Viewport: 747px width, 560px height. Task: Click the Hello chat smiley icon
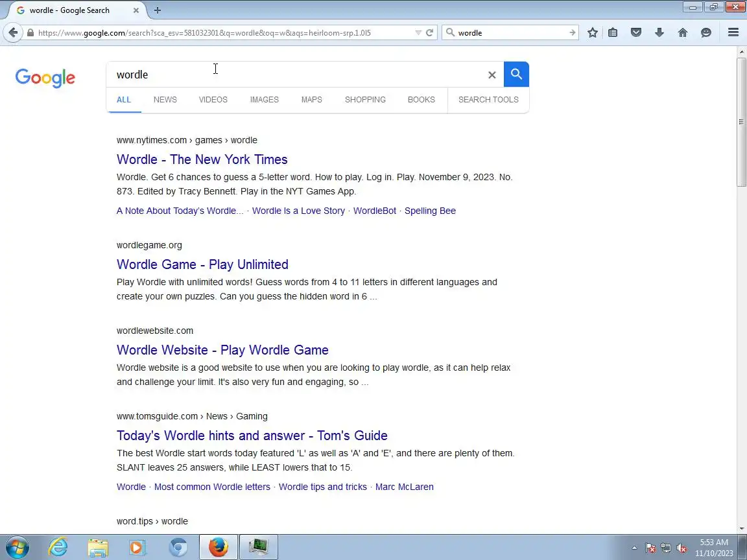(x=706, y=32)
